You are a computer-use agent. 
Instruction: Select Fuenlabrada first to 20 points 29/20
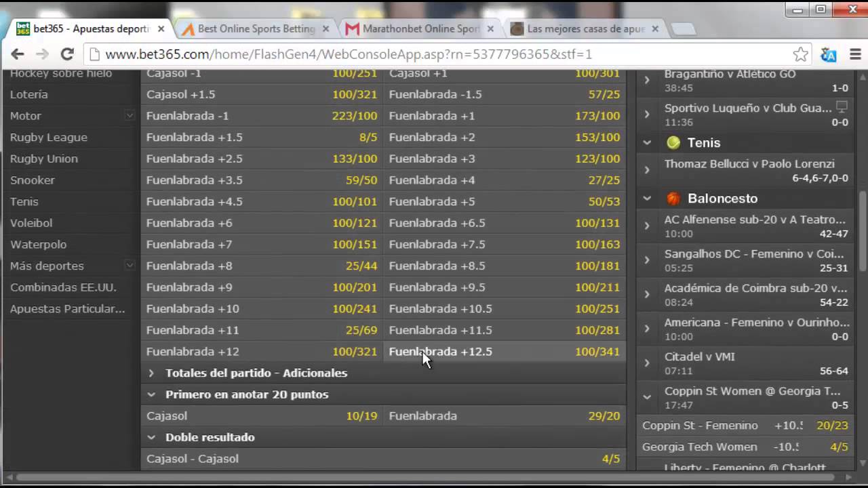tap(505, 416)
